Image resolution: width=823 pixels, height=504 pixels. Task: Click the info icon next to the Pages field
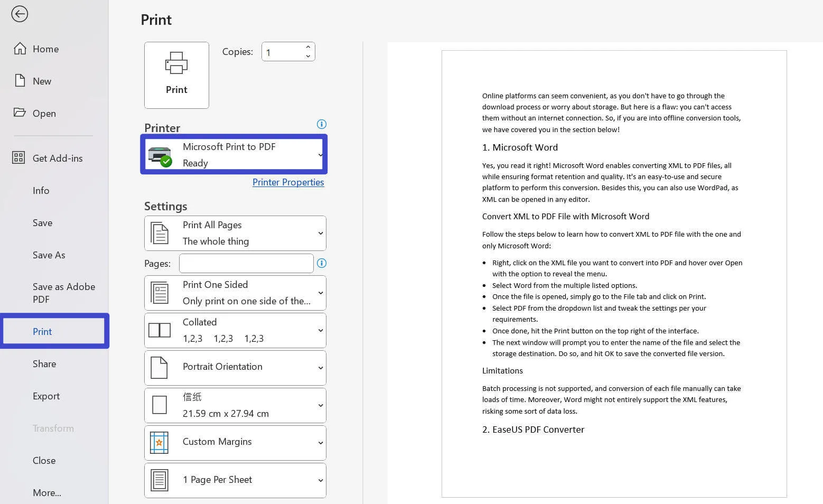tap(321, 263)
